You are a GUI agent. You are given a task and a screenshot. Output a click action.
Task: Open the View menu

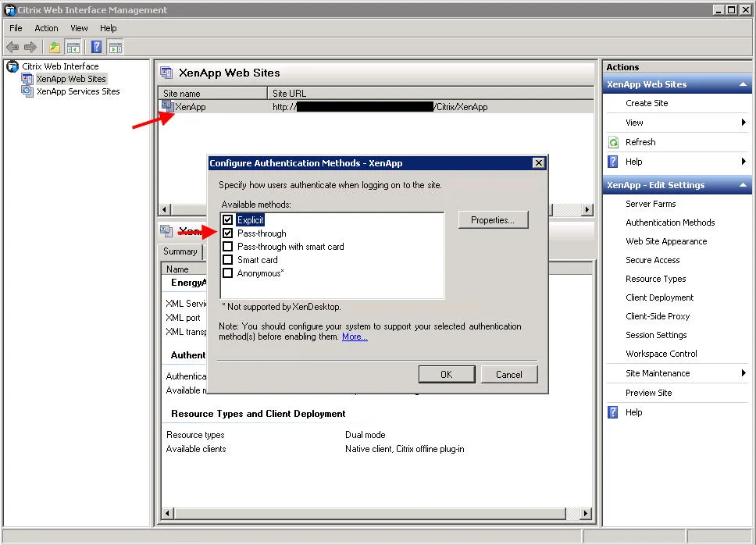pos(79,28)
